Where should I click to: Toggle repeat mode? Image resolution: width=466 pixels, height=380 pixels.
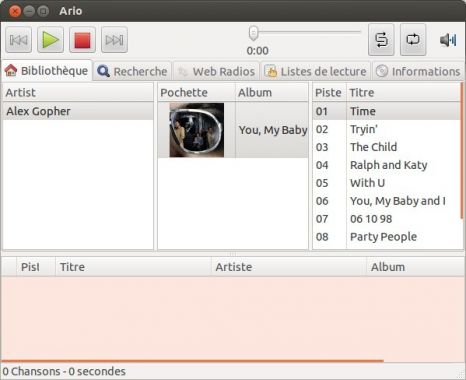(x=413, y=40)
